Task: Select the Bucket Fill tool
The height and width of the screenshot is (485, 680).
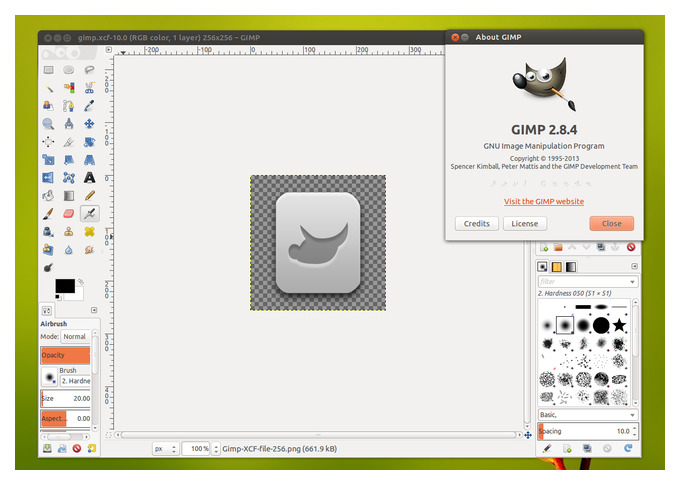Action: [x=49, y=196]
